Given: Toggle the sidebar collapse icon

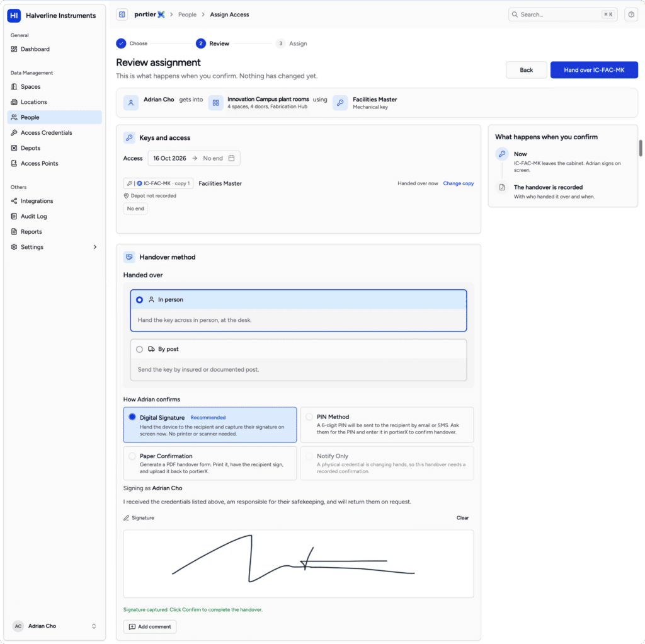Looking at the screenshot, I should (x=122, y=14).
